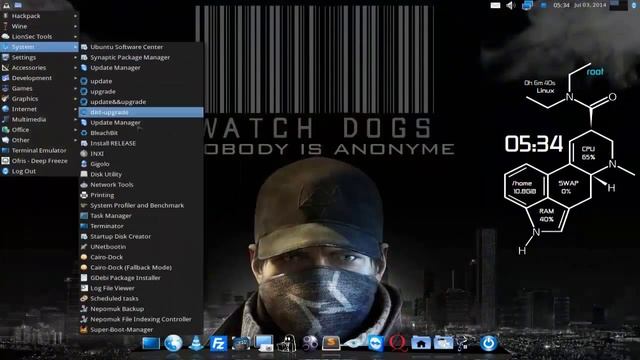Open the home folder dock icon

tap(421, 343)
